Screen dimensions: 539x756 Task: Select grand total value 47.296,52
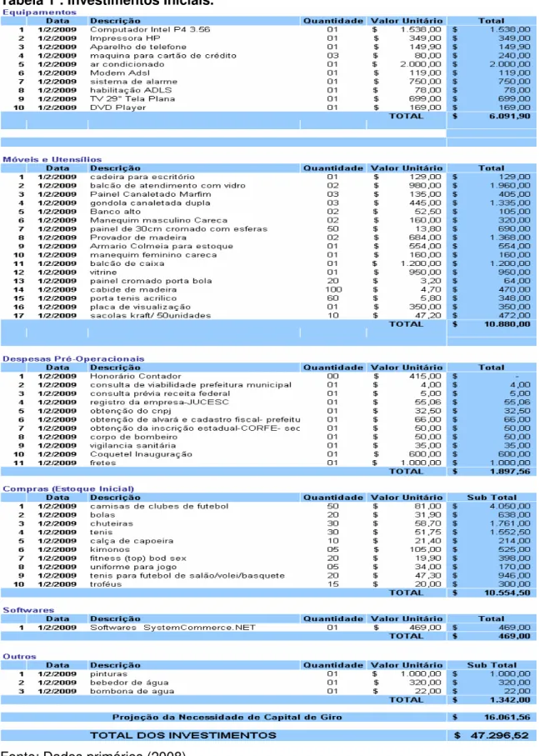click(x=499, y=736)
